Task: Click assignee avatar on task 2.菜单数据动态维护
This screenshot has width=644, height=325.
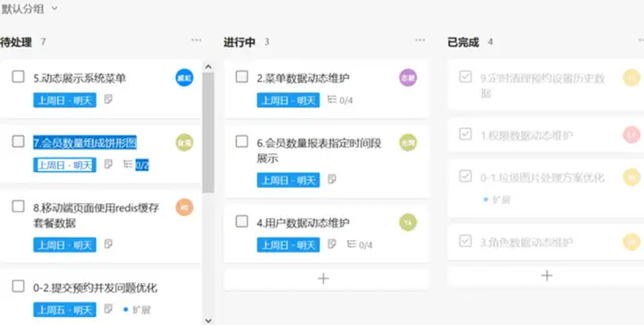Action: (x=408, y=78)
